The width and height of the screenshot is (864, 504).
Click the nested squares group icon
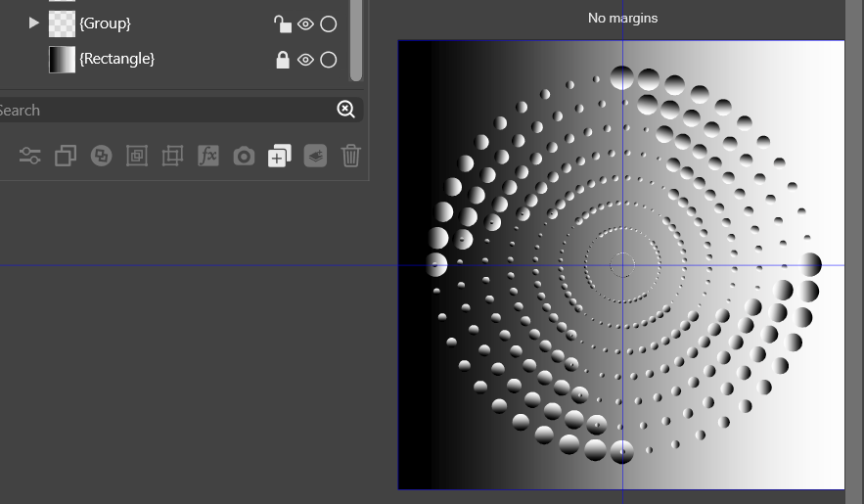point(137,156)
